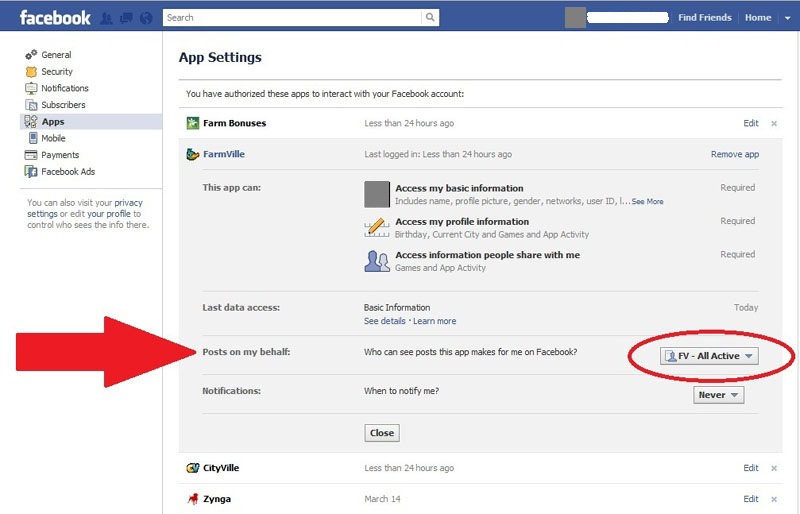Click the Zynga app name
This screenshot has width=800, height=514.
pyautogui.click(x=217, y=499)
